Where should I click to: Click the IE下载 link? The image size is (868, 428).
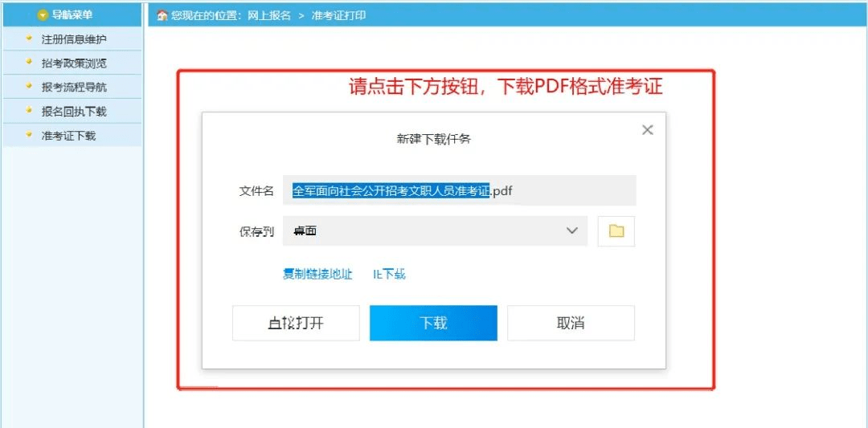click(x=389, y=275)
